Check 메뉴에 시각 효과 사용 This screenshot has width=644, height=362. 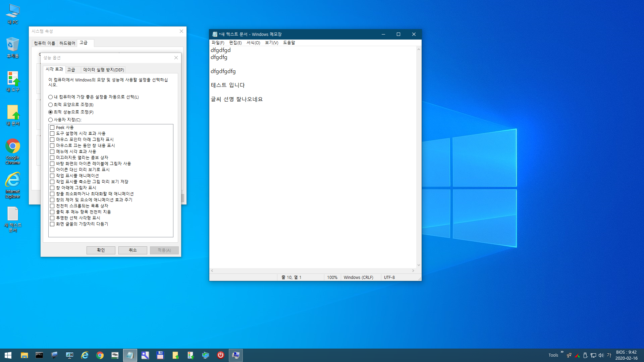(x=52, y=152)
